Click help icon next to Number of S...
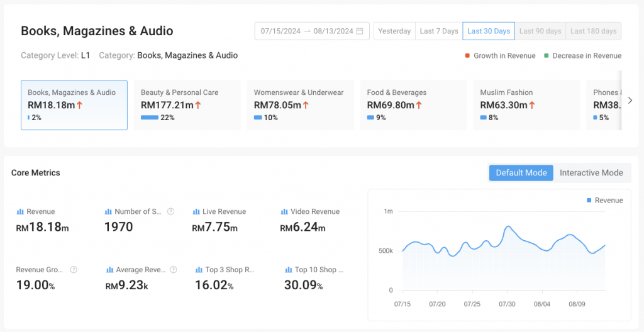Image resolution: width=644 pixels, height=332 pixels. click(x=170, y=212)
